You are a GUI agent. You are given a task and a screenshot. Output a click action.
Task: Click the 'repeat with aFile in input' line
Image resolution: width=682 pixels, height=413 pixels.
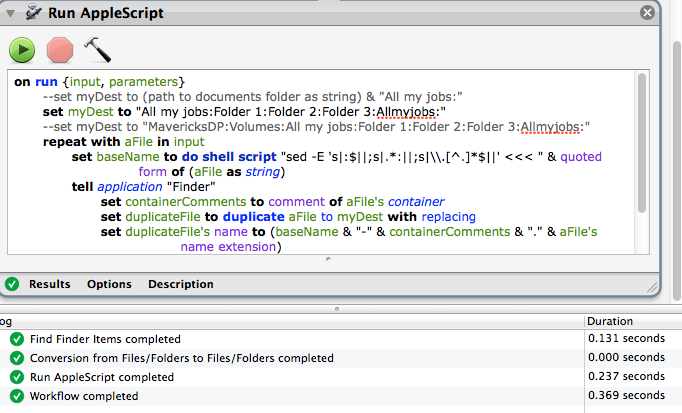tap(124, 142)
